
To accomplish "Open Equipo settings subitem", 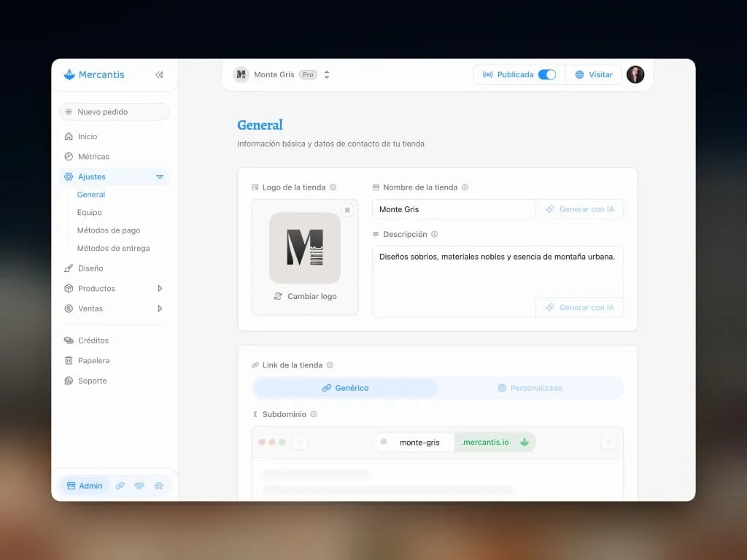I will [x=90, y=212].
